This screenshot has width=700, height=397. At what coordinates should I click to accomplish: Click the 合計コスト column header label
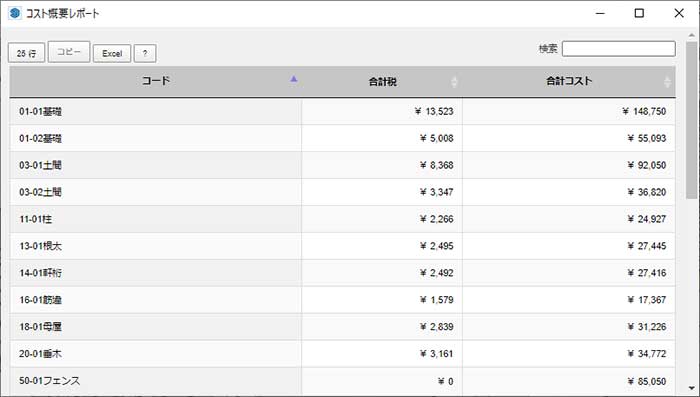pyautogui.click(x=569, y=81)
